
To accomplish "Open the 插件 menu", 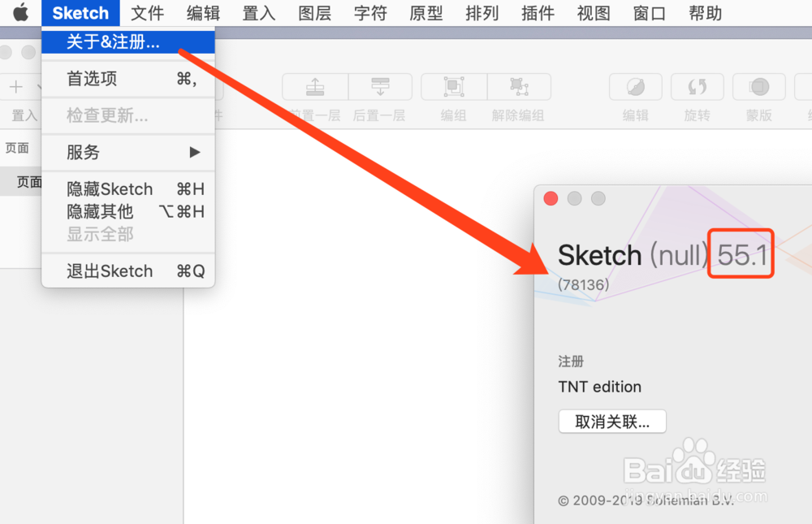I will coord(538,13).
